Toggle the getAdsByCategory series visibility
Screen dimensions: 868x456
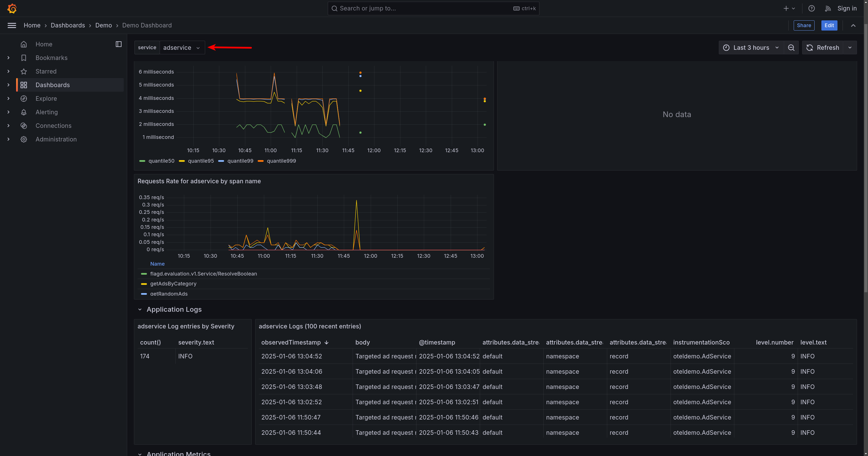click(173, 284)
